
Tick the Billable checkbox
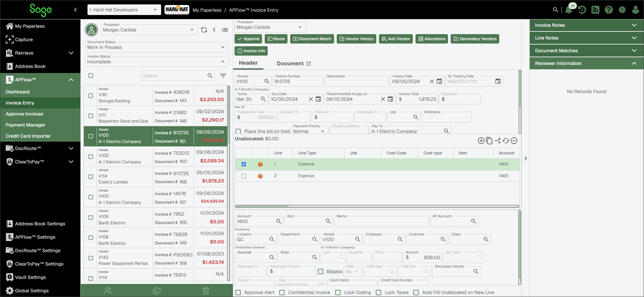321,272
